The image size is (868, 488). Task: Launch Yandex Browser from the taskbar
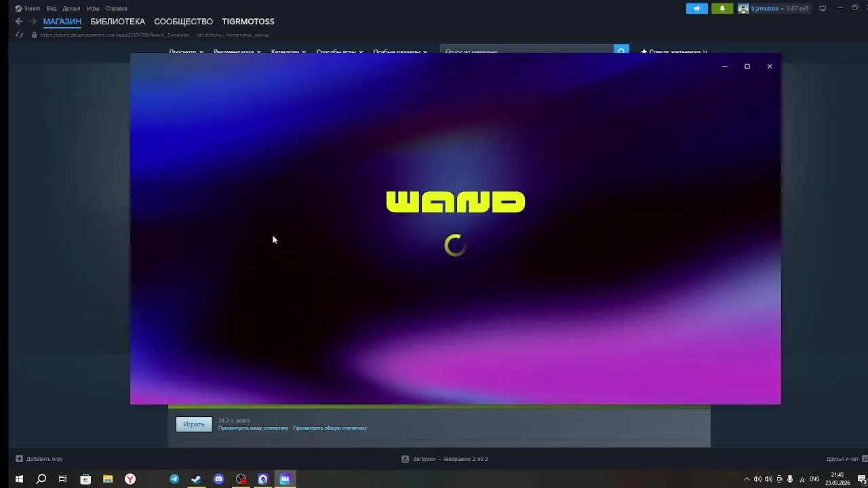[x=130, y=479]
